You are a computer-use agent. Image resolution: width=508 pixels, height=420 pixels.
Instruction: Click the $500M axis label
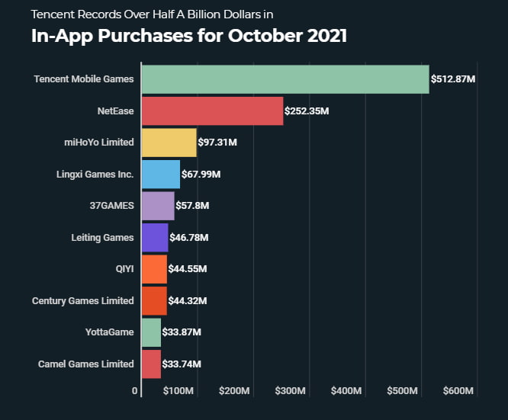click(403, 391)
